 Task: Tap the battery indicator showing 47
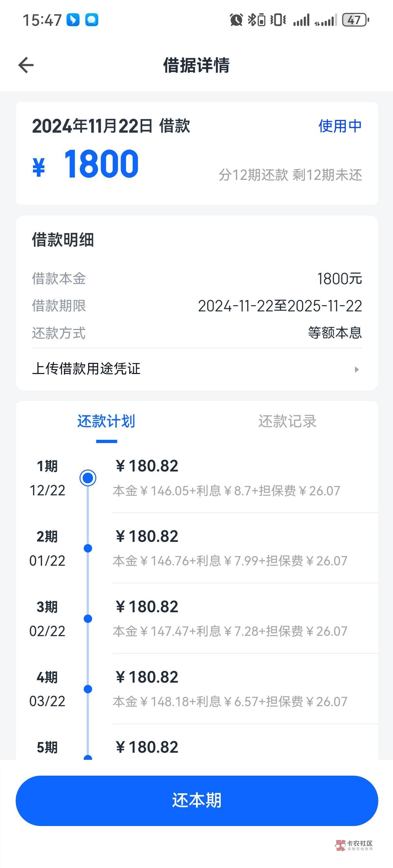coord(355,20)
